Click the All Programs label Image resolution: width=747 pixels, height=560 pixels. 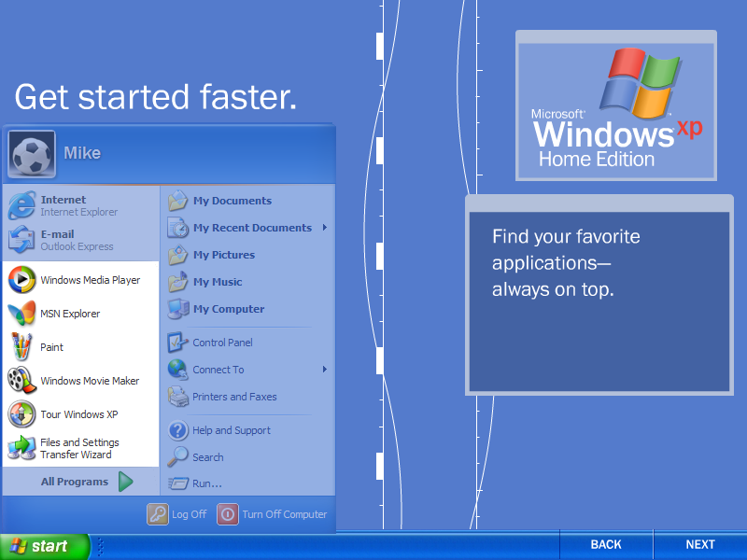point(75,482)
